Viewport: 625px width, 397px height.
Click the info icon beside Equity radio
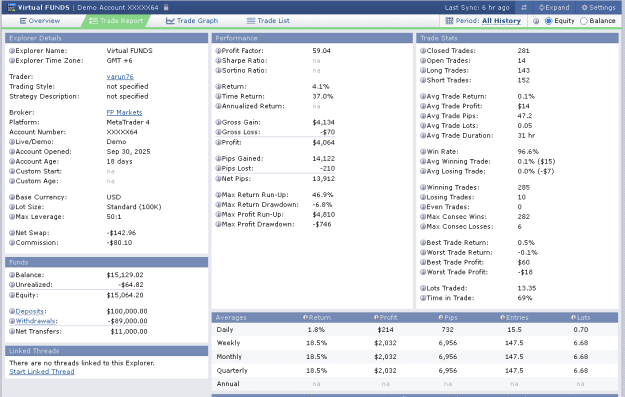pos(536,21)
